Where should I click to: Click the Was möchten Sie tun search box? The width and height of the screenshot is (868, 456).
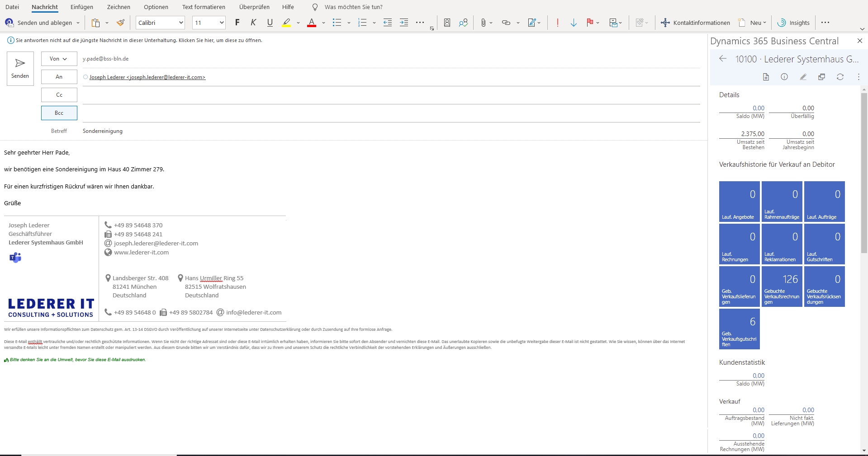pyautogui.click(x=354, y=7)
